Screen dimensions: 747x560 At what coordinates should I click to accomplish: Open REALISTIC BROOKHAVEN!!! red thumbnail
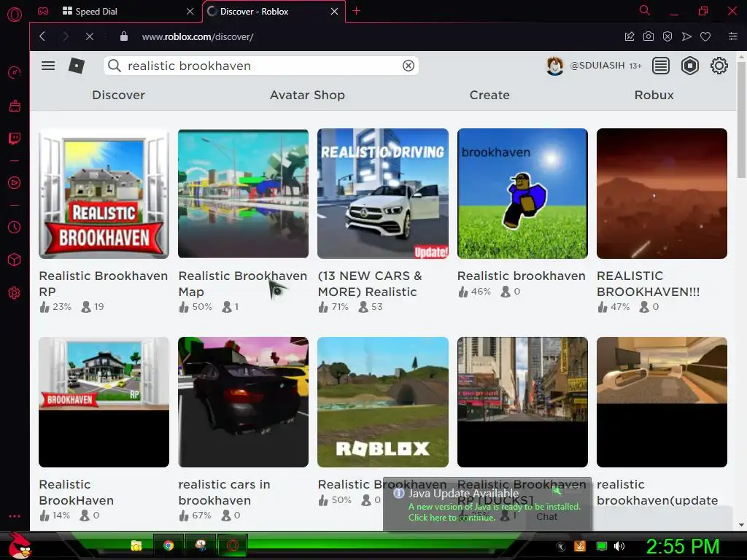tap(662, 193)
